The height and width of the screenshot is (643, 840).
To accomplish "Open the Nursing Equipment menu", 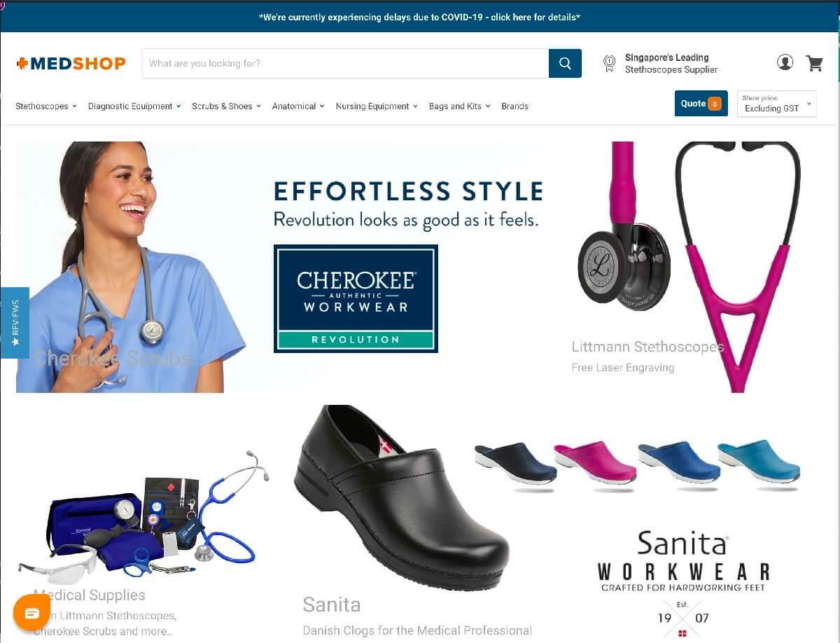I will coord(377,106).
